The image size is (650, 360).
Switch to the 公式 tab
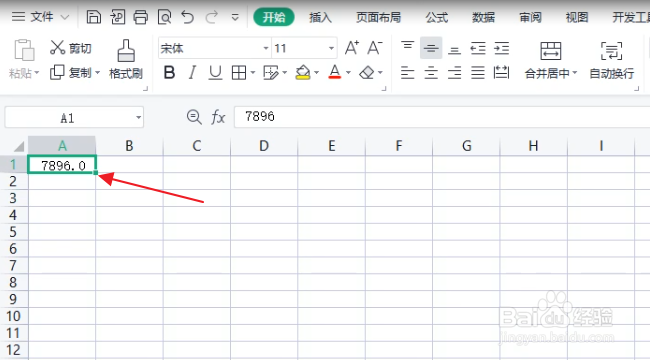pos(437,17)
